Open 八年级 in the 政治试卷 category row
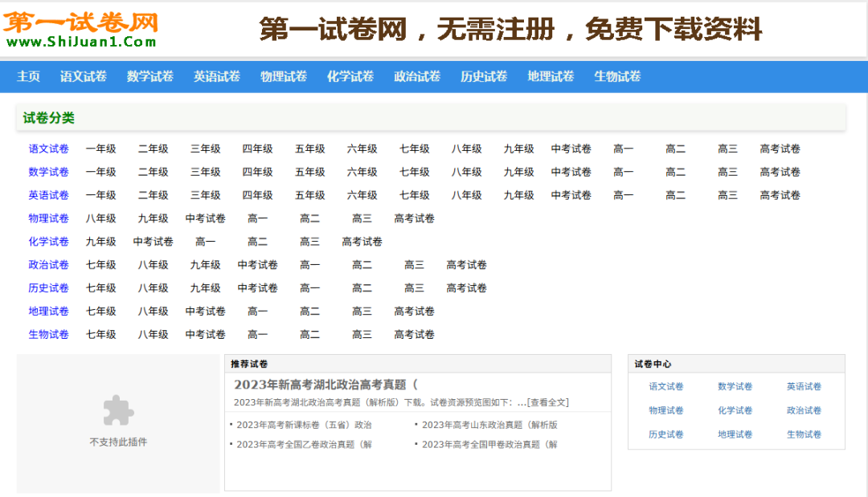 (154, 264)
